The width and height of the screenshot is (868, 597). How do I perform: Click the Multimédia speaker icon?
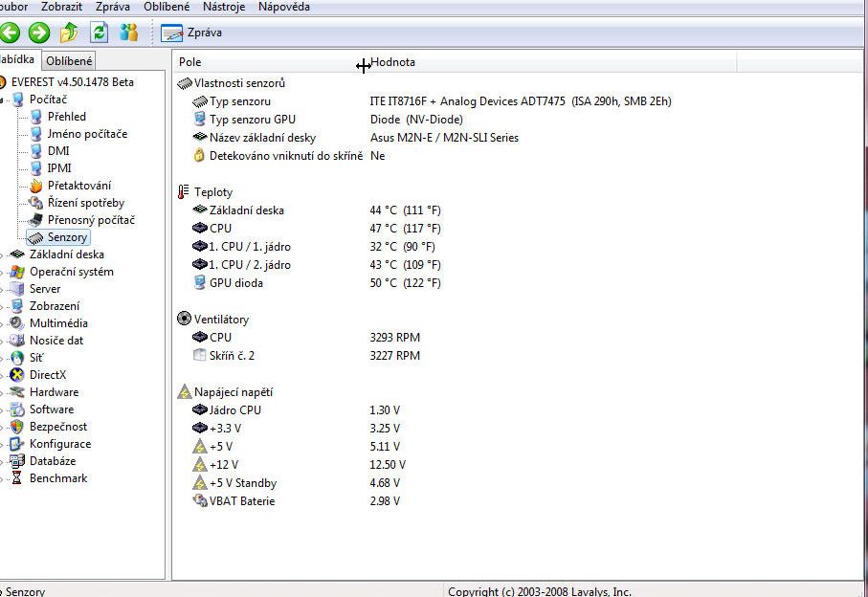click(x=18, y=323)
